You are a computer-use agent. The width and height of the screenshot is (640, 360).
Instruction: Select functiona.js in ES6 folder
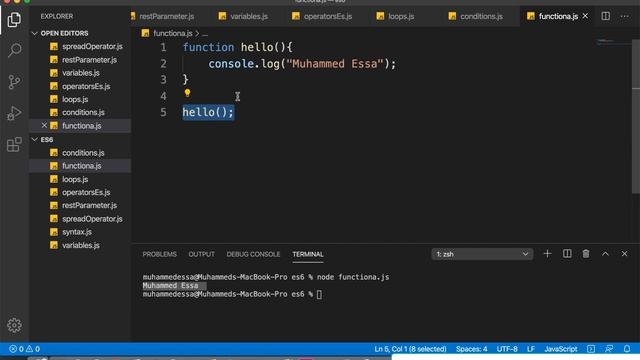coord(80,166)
